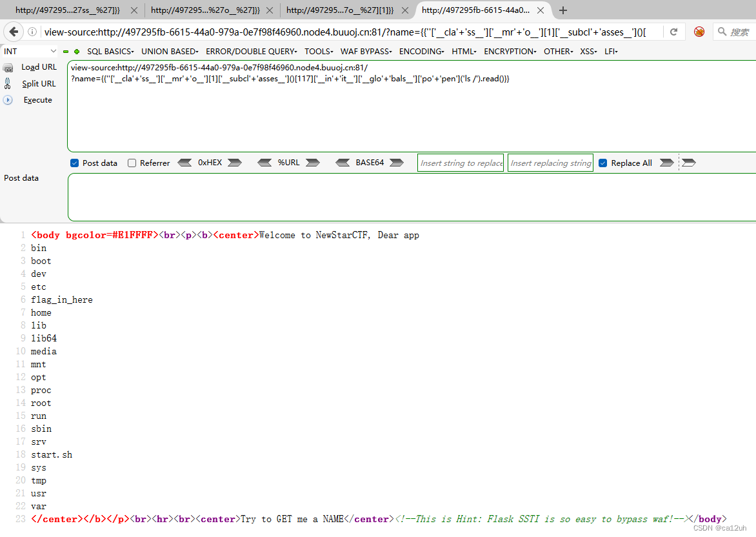Click the left arrow before 0xHEX
The height and width of the screenshot is (537, 756).
(184, 163)
